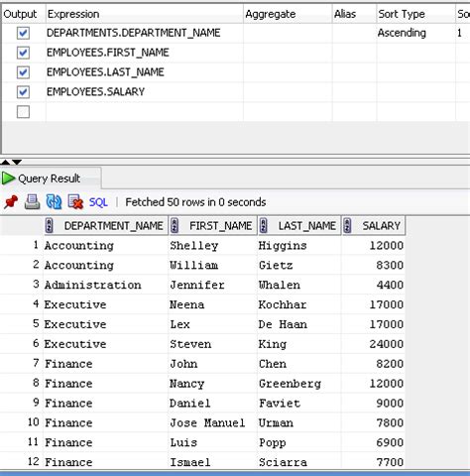The image size is (470, 476).
Task: Click the refresh query results icon
Action: (54, 202)
